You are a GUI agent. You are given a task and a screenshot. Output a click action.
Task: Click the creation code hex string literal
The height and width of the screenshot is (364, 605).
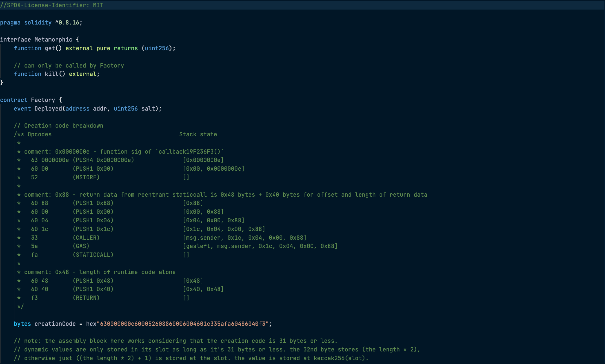tap(183, 324)
